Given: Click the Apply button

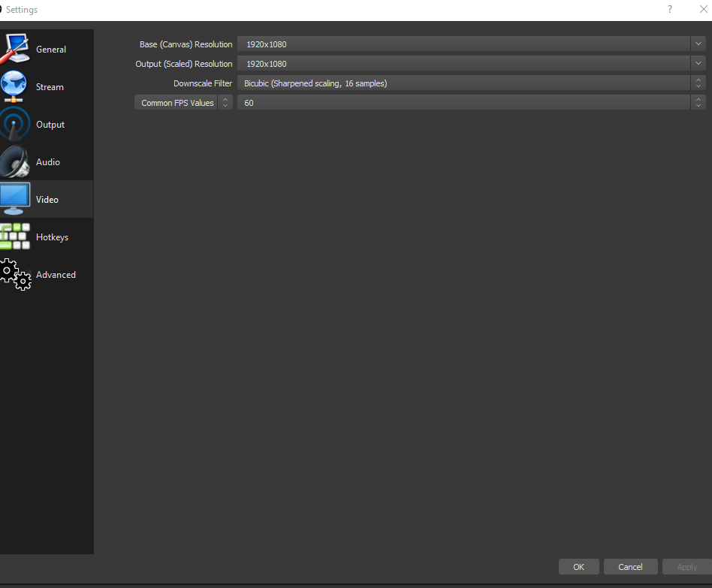Looking at the screenshot, I should point(686,567).
